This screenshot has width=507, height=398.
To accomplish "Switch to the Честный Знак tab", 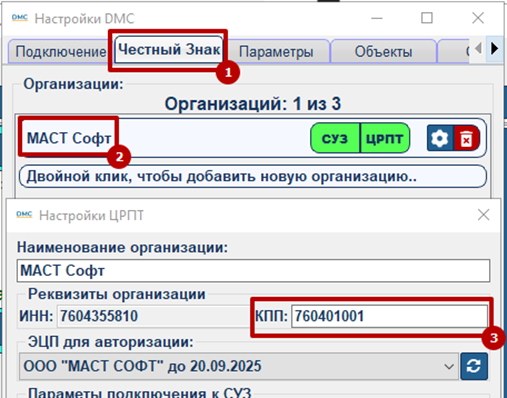I will (x=169, y=50).
